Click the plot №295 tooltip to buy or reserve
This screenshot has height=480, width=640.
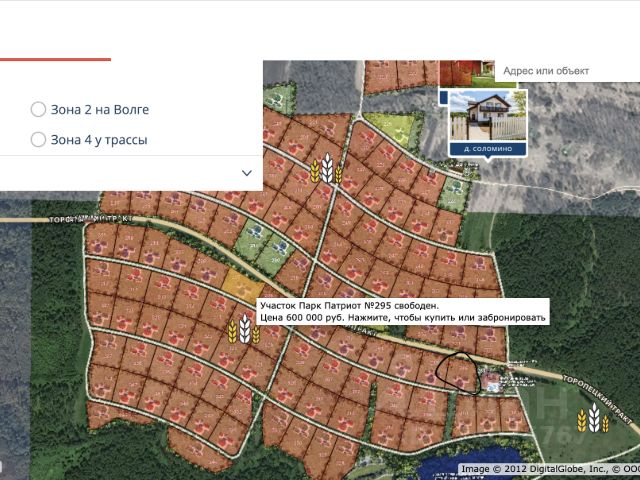402,312
